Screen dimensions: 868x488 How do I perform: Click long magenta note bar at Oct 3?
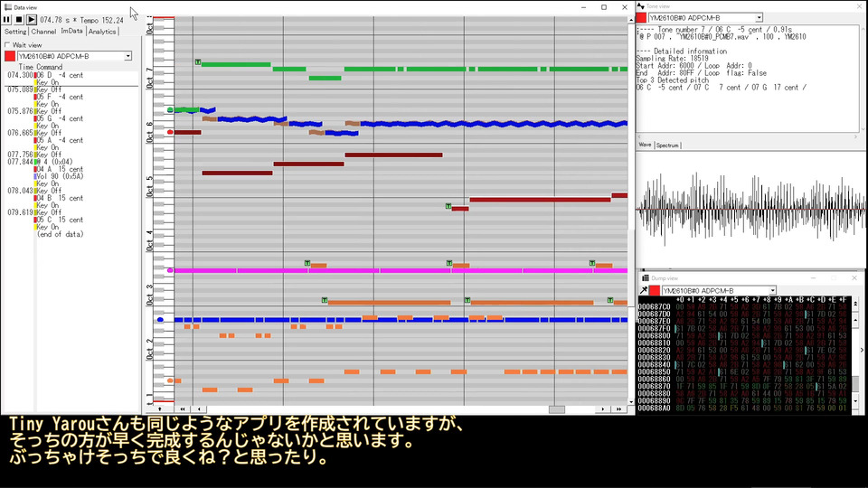click(401, 270)
